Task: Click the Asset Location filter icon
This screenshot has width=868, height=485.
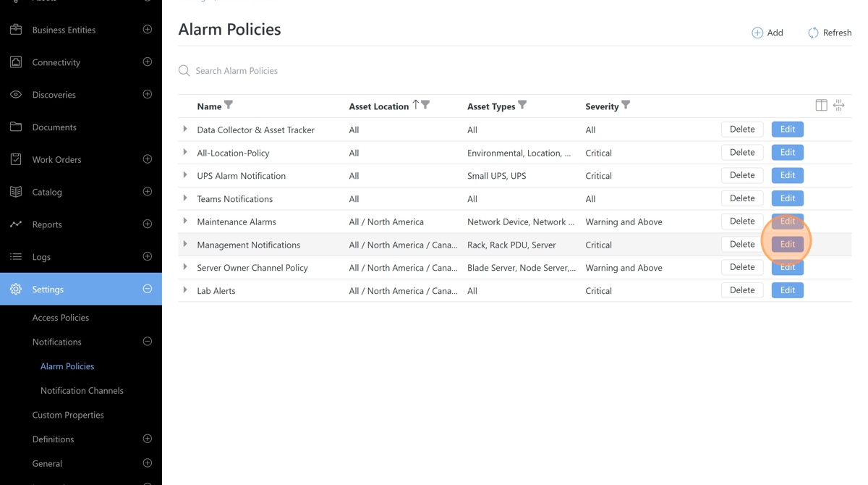Action: click(426, 105)
